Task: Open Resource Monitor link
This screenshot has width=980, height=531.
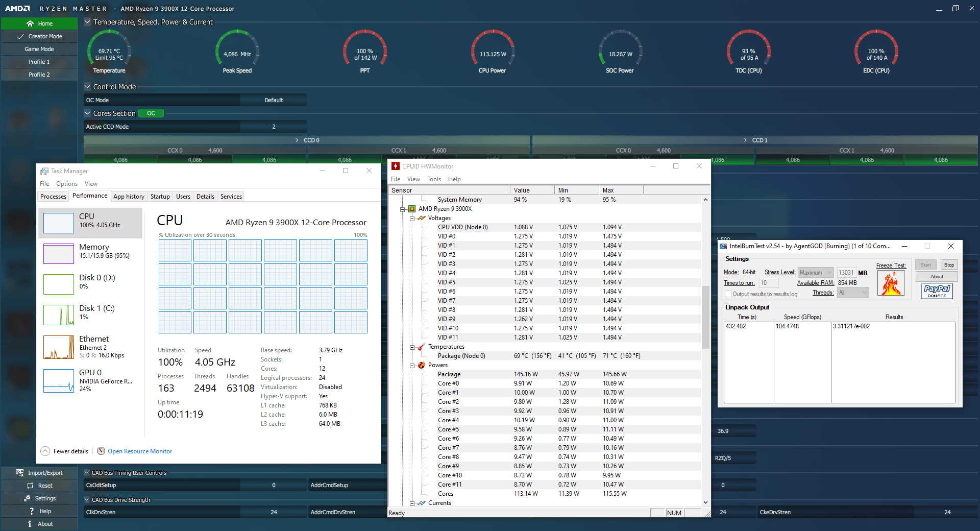Action: click(x=139, y=451)
